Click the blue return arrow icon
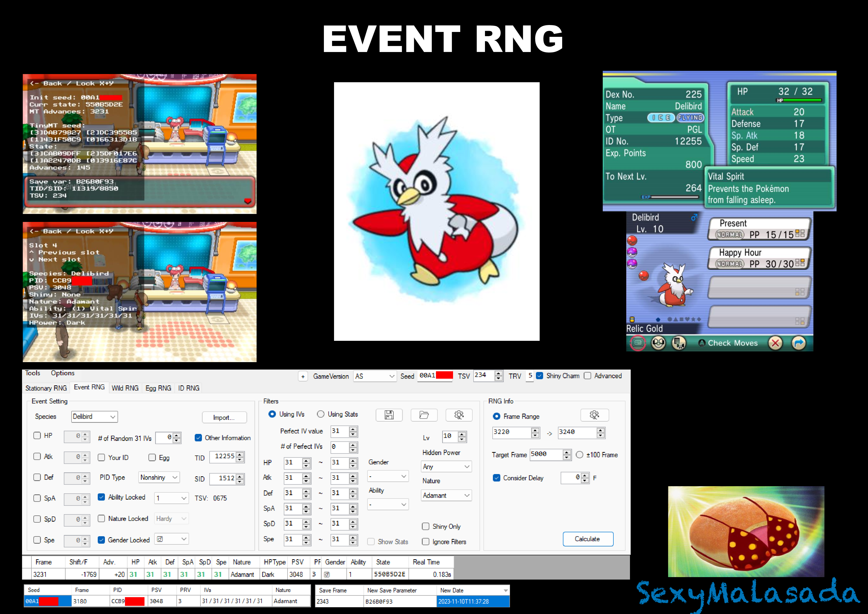Screen dimensions: 868x614 point(798,343)
